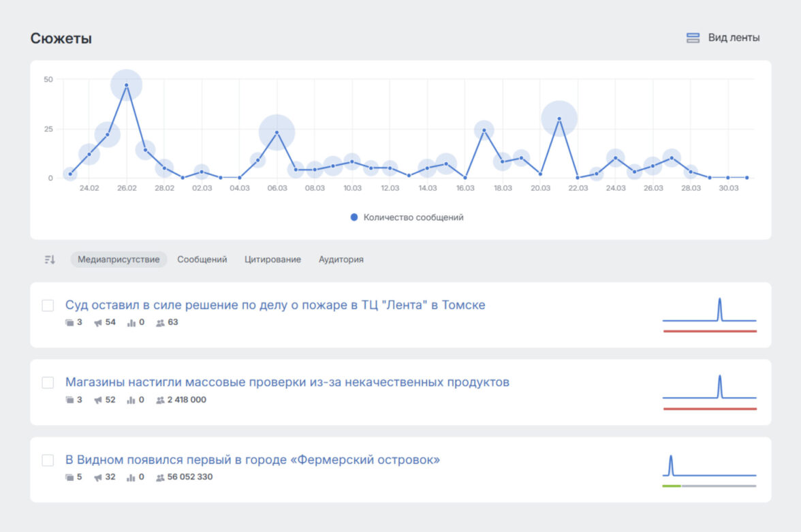Screen dimensions: 801x532
Task: Click bar chart icon in Tomsk fire story
Action: tap(131, 323)
